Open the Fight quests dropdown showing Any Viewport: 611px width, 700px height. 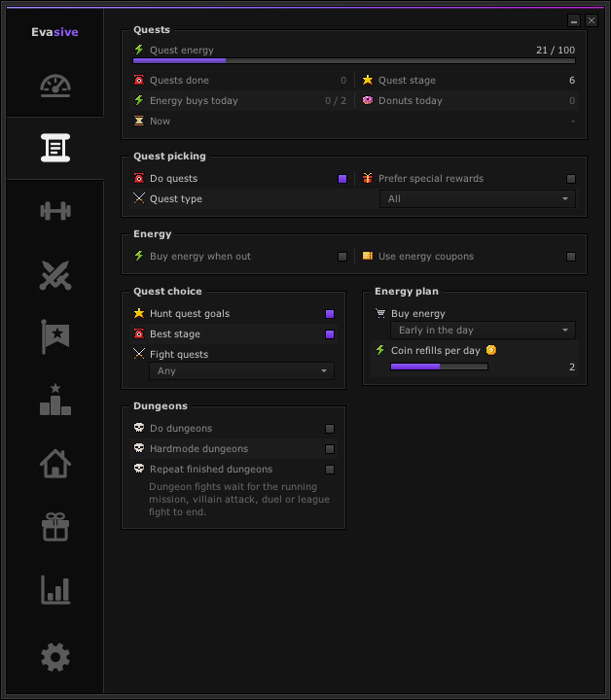pyautogui.click(x=241, y=371)
